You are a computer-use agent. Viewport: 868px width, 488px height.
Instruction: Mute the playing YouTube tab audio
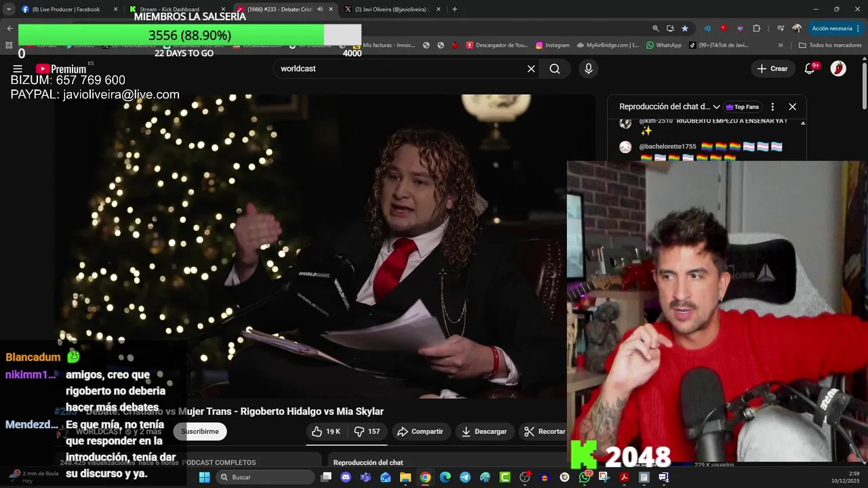(x=320, y=9)
